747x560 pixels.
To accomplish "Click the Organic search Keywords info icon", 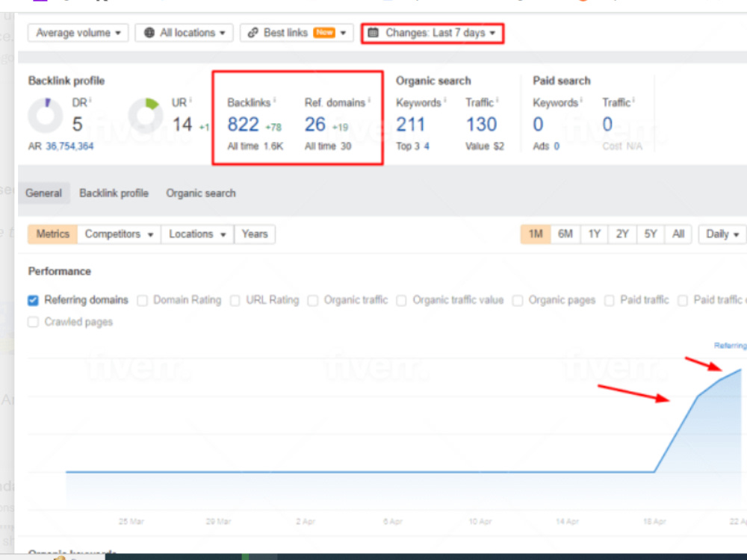I will (x=445, y=100).
